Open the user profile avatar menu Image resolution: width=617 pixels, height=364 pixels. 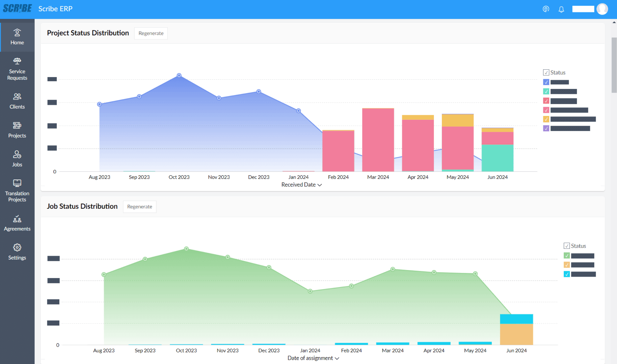coord(602,9)
